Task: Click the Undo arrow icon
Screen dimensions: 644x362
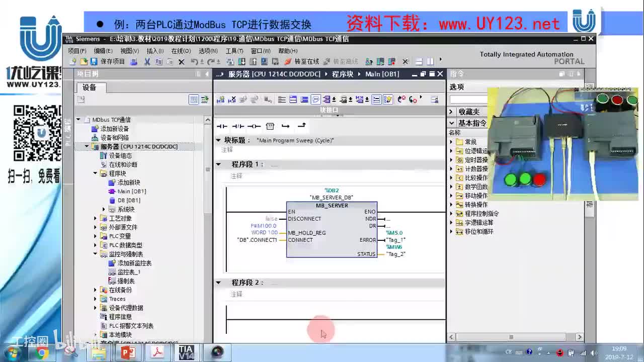Action: pyautogui.click(x=194, y=61)
